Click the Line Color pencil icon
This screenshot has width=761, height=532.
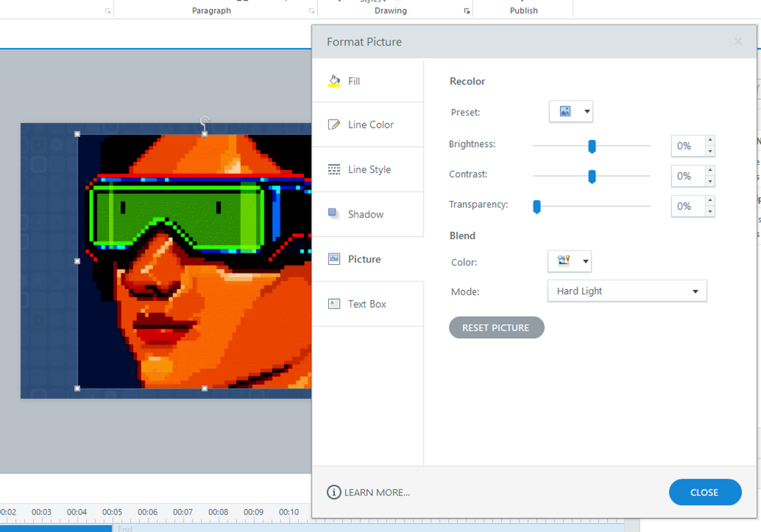334,125
